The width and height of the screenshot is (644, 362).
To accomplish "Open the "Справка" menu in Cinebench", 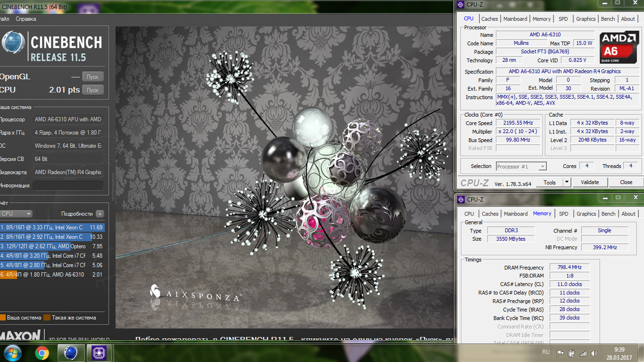I will [25, 19].
